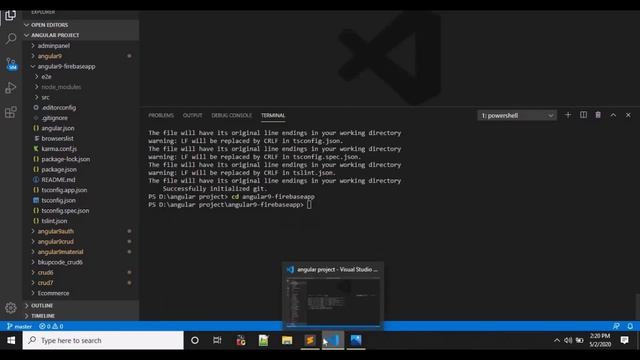Click Visual Studio Code taskbar icon
Viewport: 640px width, 360px height.
pyautogui.click(x=333, y=340)
